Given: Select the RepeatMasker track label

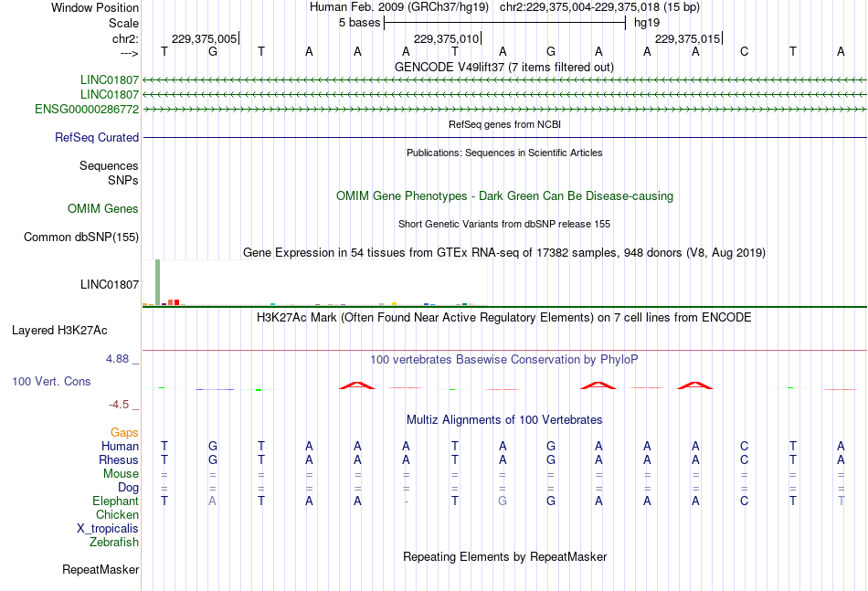Looking at the screenshot, I should coord(101,569).
